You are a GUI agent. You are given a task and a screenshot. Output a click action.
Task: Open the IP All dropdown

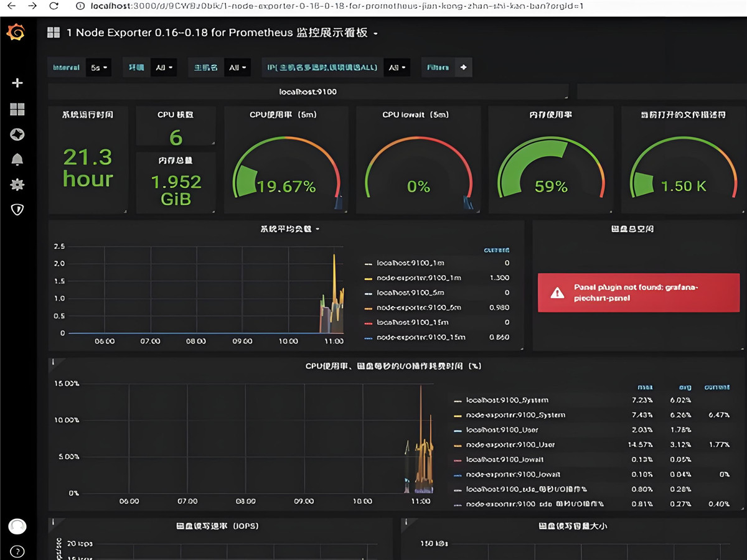click(397, 67)
